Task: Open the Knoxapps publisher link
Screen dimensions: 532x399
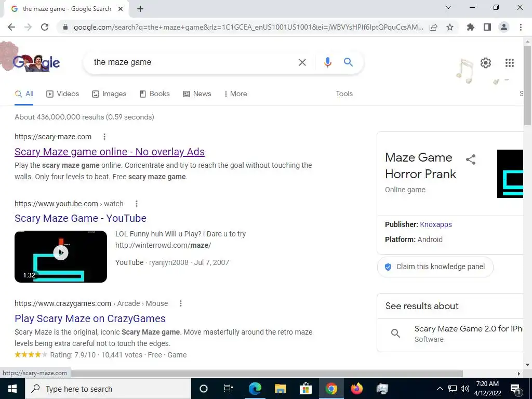Action: (x=436, y=224)
